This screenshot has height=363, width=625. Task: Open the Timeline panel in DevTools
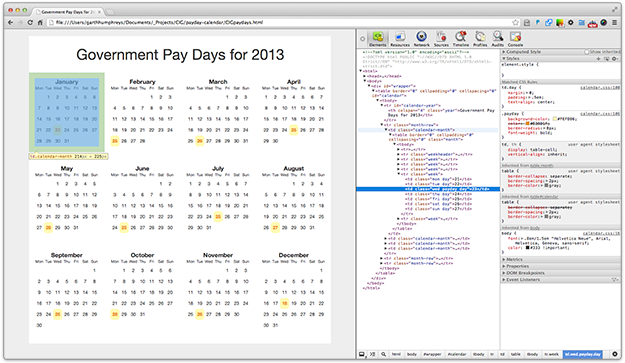461,39
